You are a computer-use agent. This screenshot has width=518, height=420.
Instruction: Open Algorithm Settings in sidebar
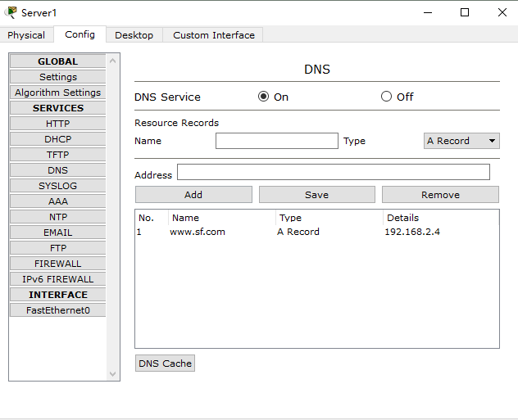[58, 93]
